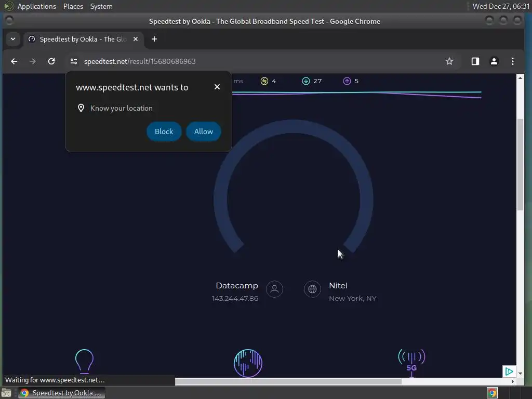Click the AdChoices icon at bottom right
Image resolution: width=532 pixels, height=399 pixels.
tap(509, 371)
